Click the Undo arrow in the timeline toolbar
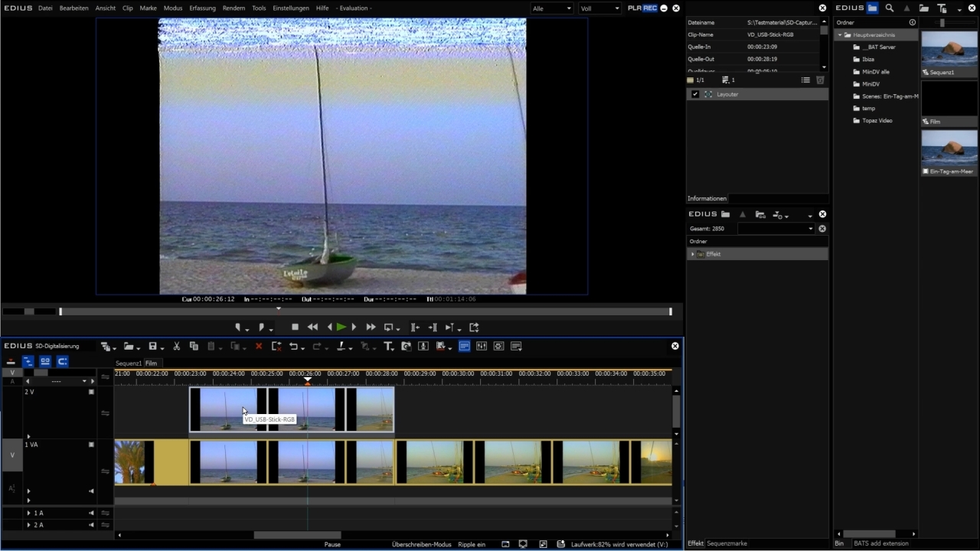980x551 pixels. (293, 346)
